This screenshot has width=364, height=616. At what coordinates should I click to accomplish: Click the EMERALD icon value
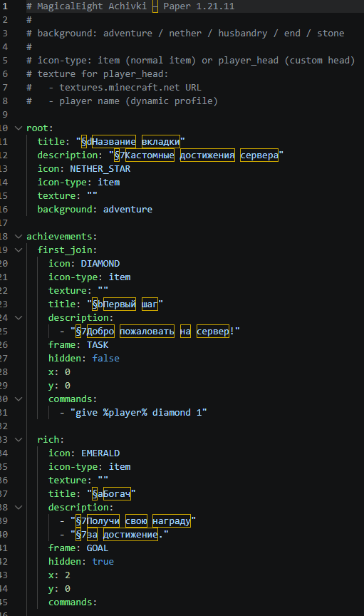[100, 453]
